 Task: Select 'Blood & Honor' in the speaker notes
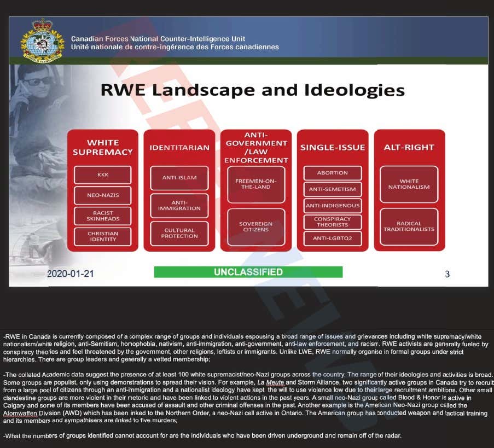pyautogui.click(x=419, y=398)
